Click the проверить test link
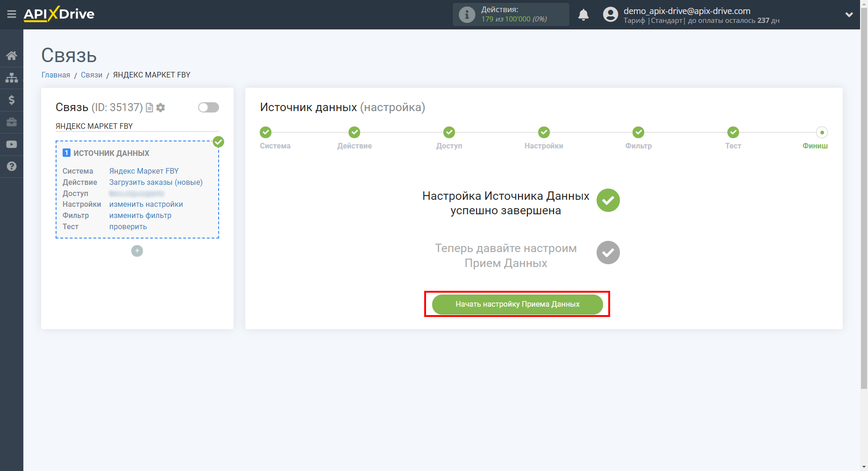 (128, 226)
